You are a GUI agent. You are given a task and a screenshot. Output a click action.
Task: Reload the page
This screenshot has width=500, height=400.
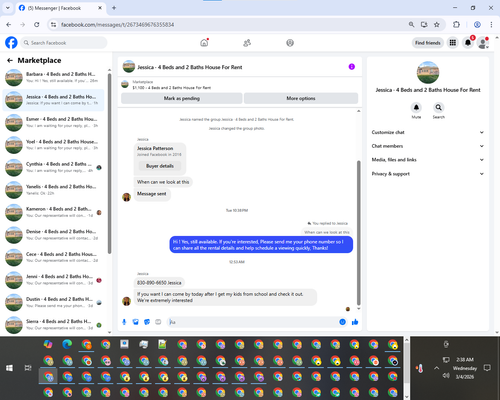(x=37, y=24)
